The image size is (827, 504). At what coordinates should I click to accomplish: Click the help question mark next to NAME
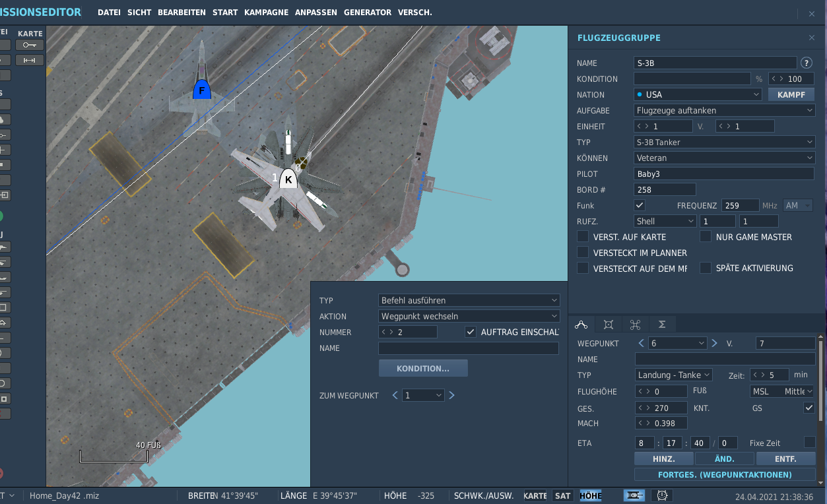[x=806, y=63]
